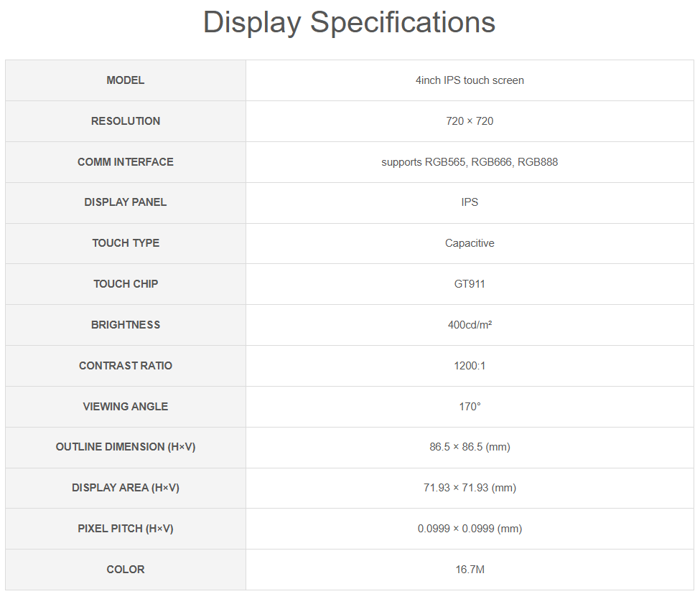This screenshot has width=700, height=599.
Task: Click the VIEWING ANGLE label
Action: point(126,407)
